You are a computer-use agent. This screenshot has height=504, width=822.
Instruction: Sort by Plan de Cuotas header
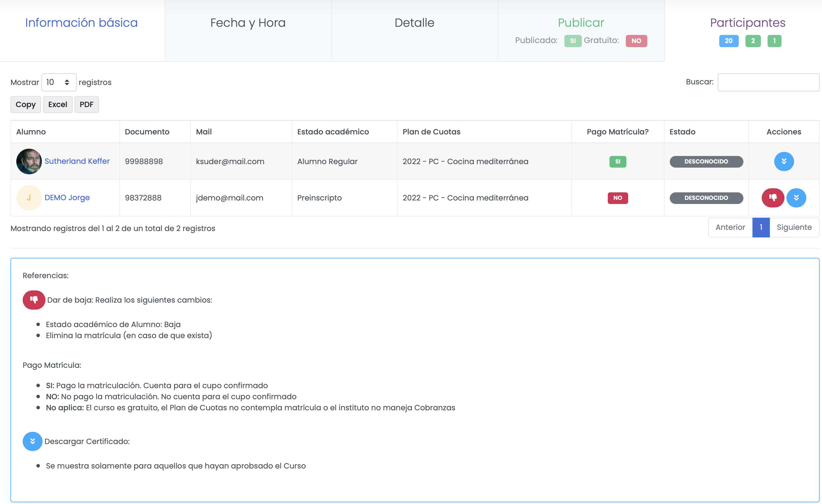tap(484, 132)
